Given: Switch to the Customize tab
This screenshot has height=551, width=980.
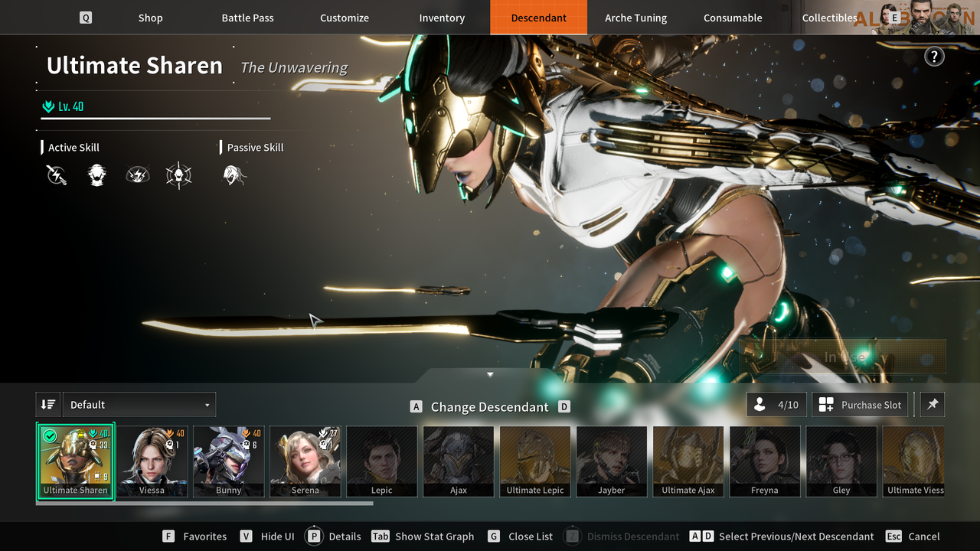Looking at the screenshot, I should point(345,18).
